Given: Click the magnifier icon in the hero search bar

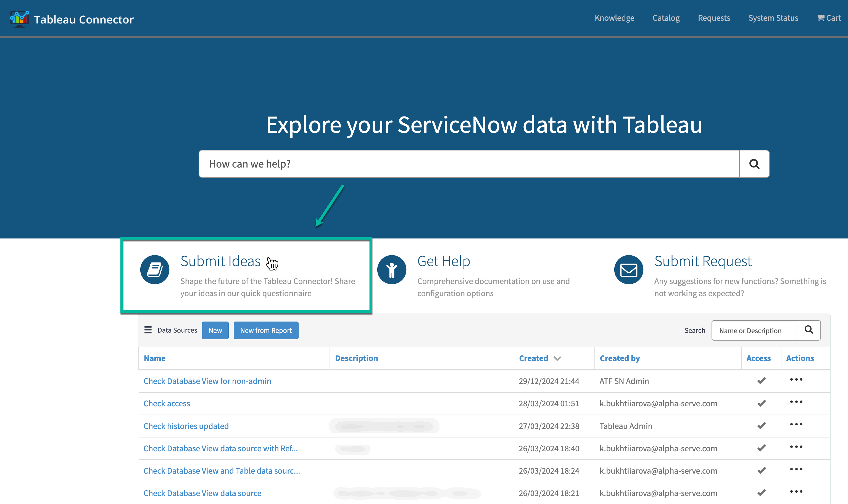Looking at the screenshot, I should pos(754,164).
